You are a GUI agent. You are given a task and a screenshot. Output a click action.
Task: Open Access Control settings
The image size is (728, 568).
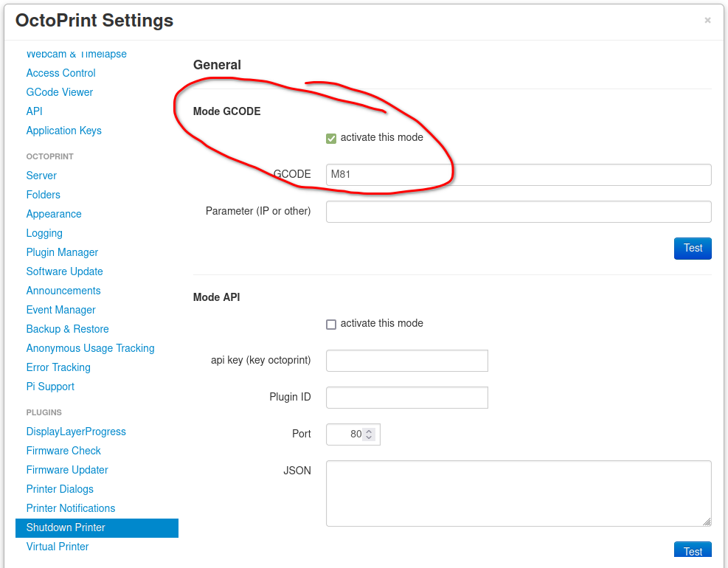click(x=60, y=73)
